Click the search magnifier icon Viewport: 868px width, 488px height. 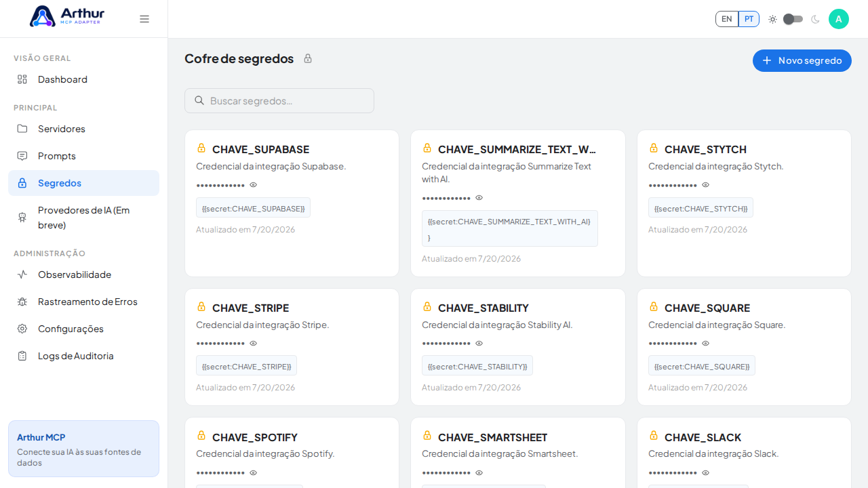pos(199,100)
